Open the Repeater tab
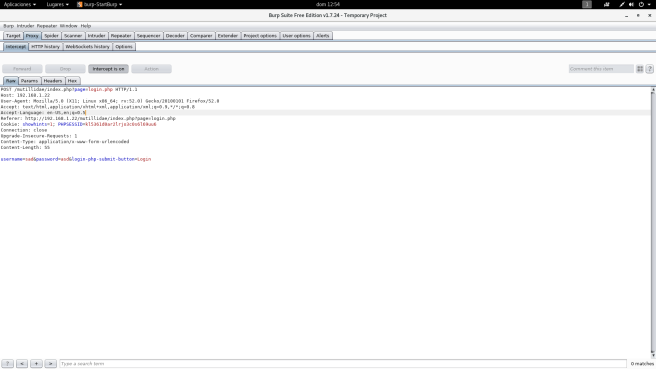Screen dimensions: 656x369 click(x=121, y=36)
